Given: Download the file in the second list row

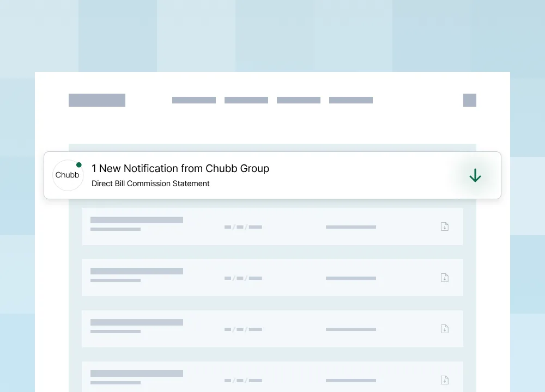Looking at the screenshot, I should [445, 278].
